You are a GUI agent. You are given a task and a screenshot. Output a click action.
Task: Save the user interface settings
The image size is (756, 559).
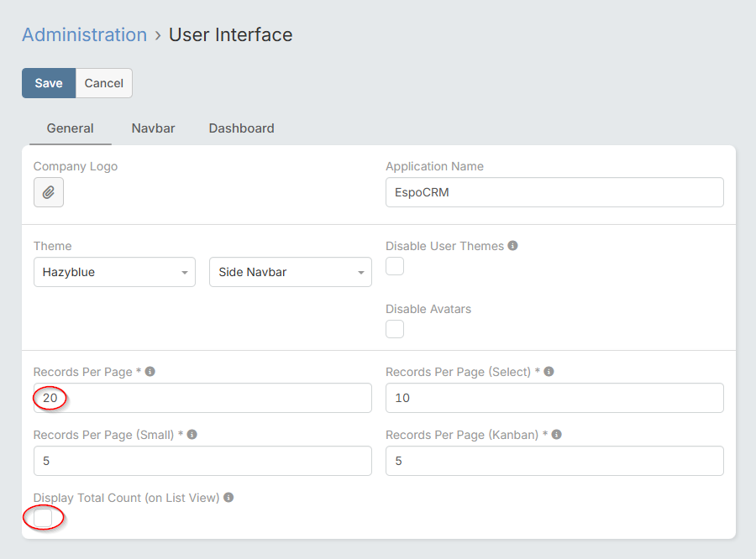pyautogui.click(x=49, y=83)
